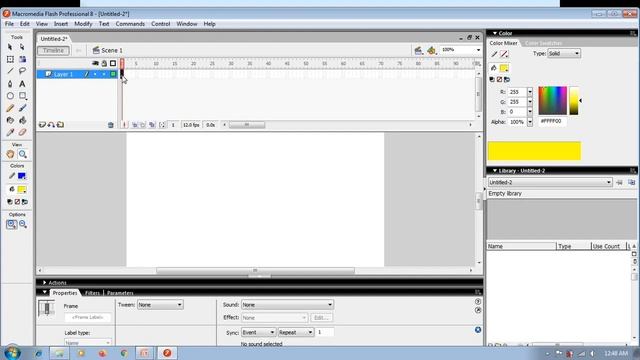Image resolution: width=640 pixels, height=360 pixels.
Task: Select the Rectangle tool
Action: pos(22,96)
